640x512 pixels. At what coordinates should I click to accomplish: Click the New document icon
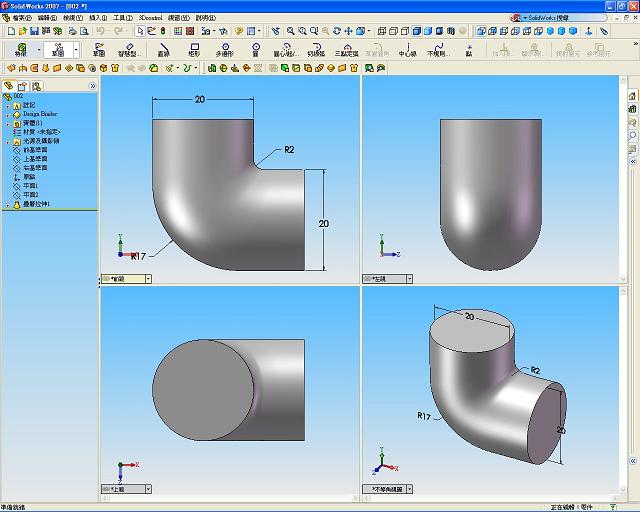pos(11,31)
